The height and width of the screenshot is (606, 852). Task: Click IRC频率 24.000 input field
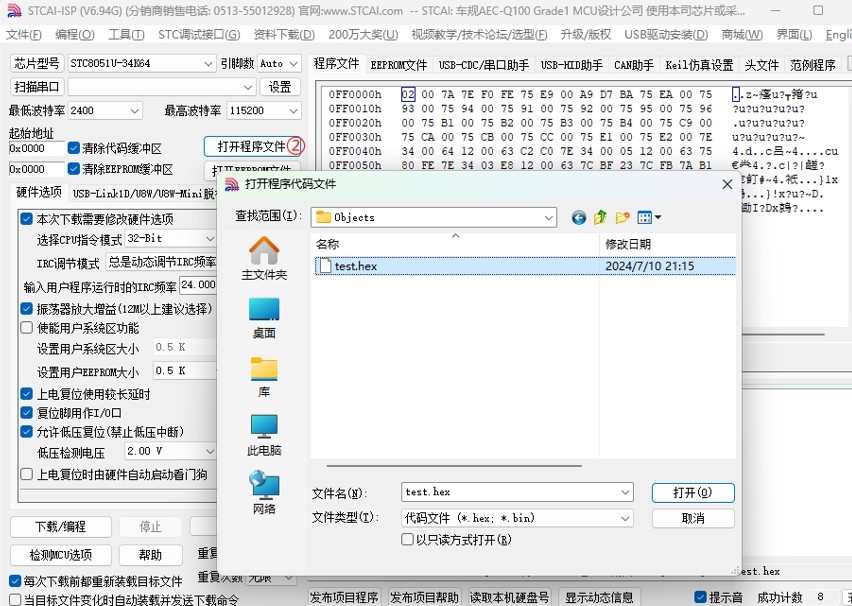198,284
